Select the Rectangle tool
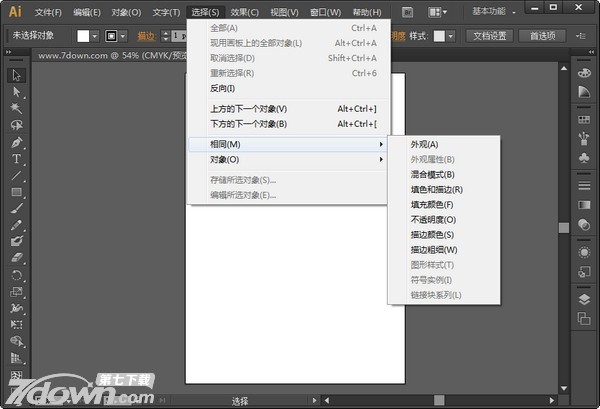600x409 pixels. click(16, 192)
